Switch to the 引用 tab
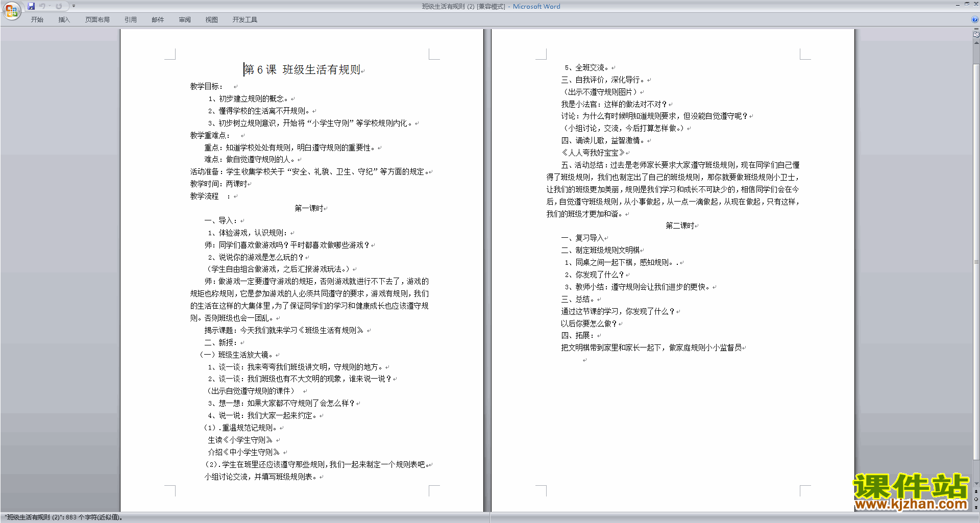 tap(131, 19)
